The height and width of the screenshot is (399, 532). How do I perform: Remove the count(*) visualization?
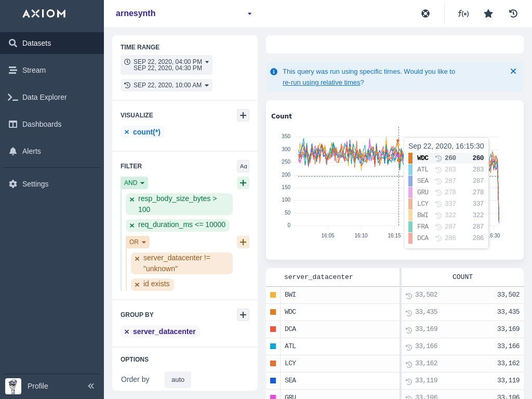pyautogui.click(x=127, y=132)
